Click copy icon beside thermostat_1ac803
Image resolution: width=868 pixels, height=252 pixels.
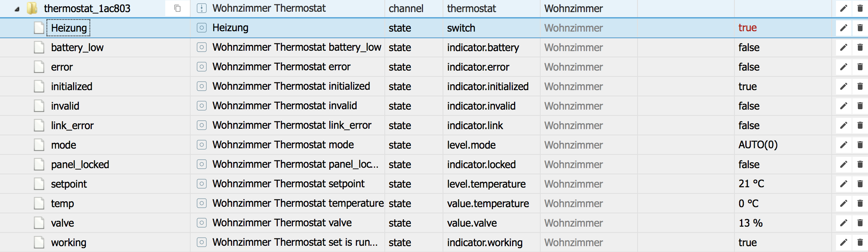coord(177,8)
